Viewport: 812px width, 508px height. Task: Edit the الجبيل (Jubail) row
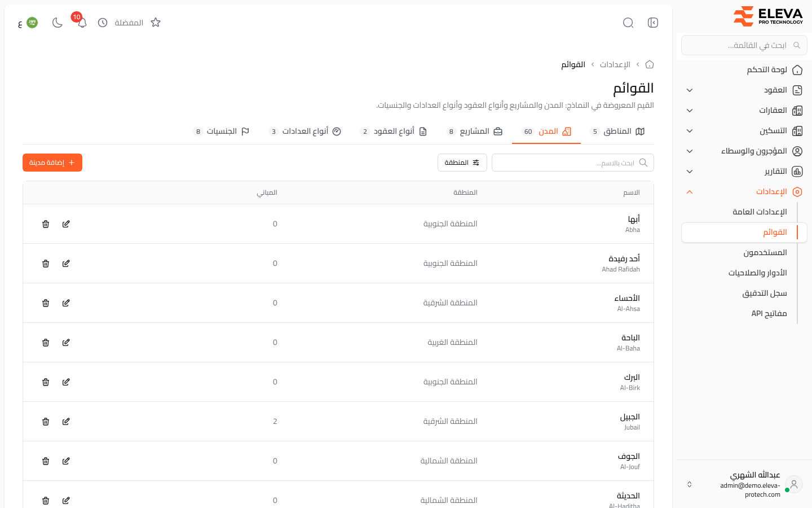tap(66, 422)
